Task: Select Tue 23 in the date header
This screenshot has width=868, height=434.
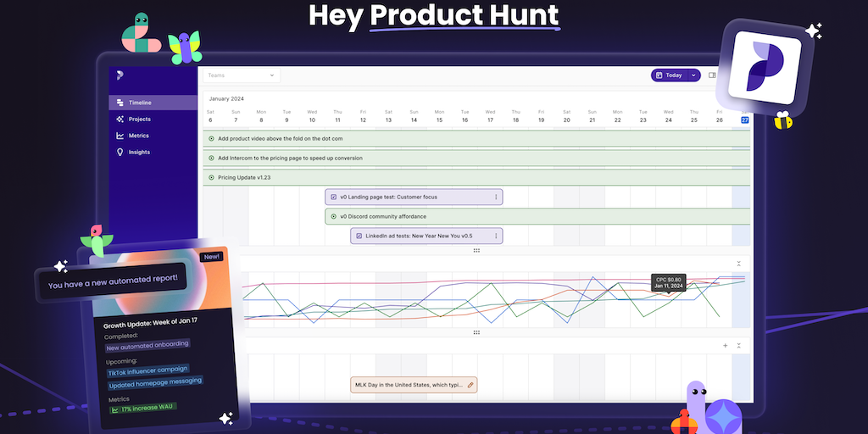Action: (643, 116)
